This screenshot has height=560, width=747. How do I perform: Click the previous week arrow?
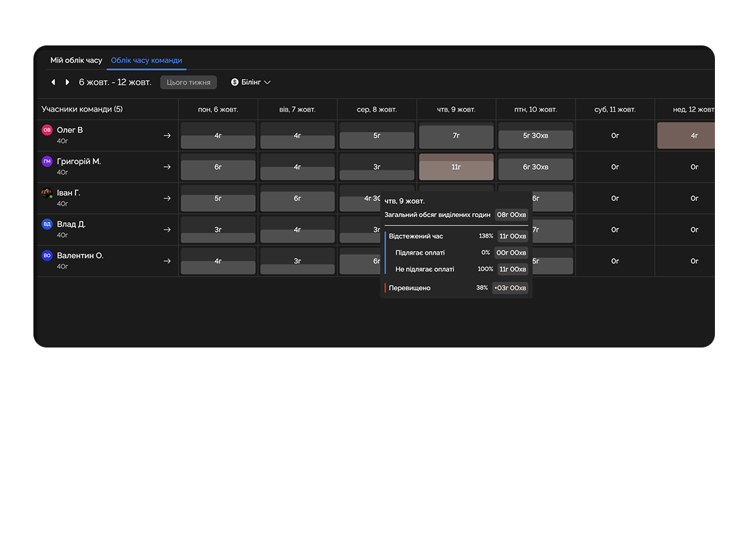coord(53,82)
